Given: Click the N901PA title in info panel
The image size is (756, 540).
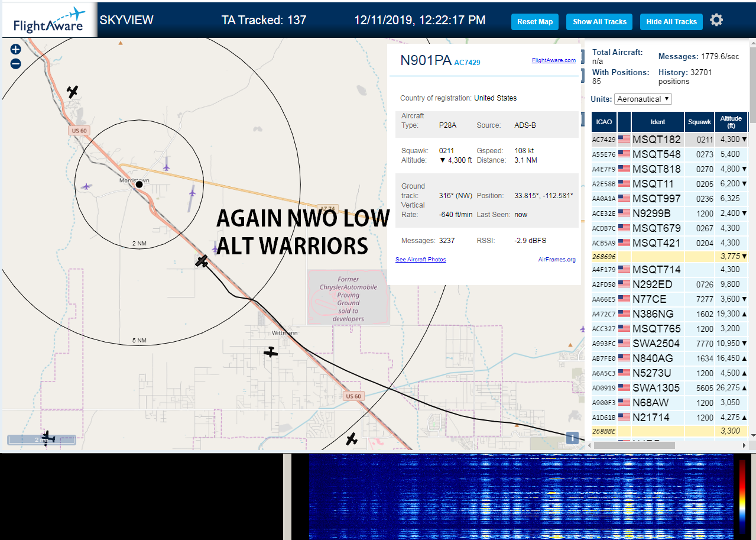Looking at the screenshot, I should pyautogui.click(x=426, y=60).
